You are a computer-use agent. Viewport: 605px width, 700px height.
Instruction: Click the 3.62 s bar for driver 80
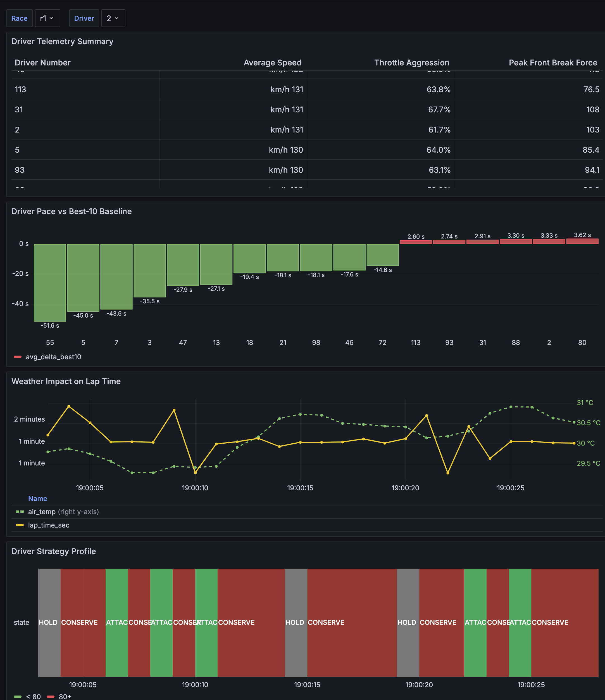coord(582,241)
